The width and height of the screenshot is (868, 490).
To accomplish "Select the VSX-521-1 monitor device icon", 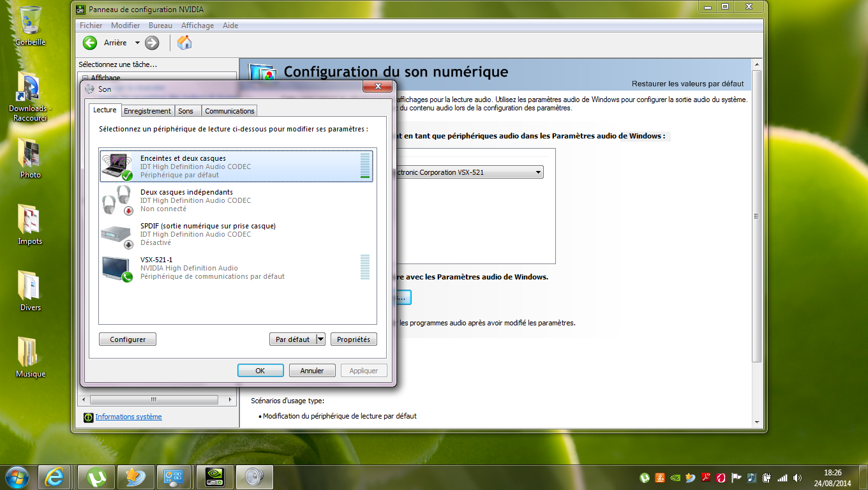I will [117, 268].
